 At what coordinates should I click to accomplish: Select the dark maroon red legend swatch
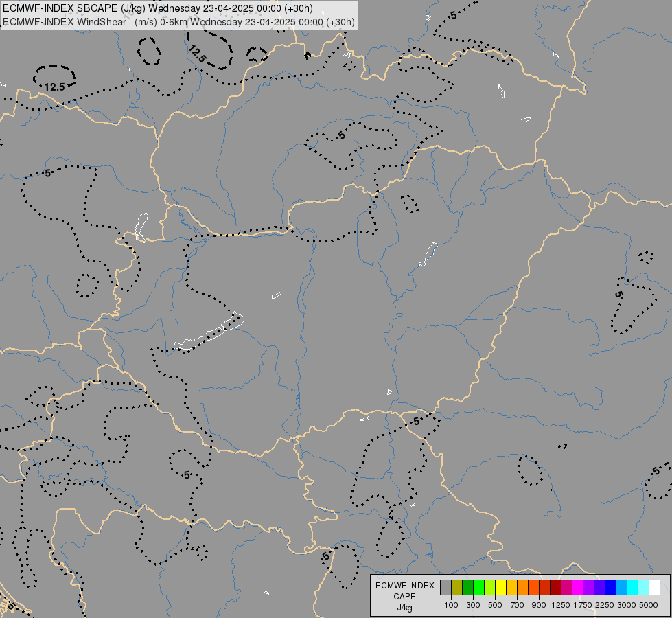[x=556, y=587]
